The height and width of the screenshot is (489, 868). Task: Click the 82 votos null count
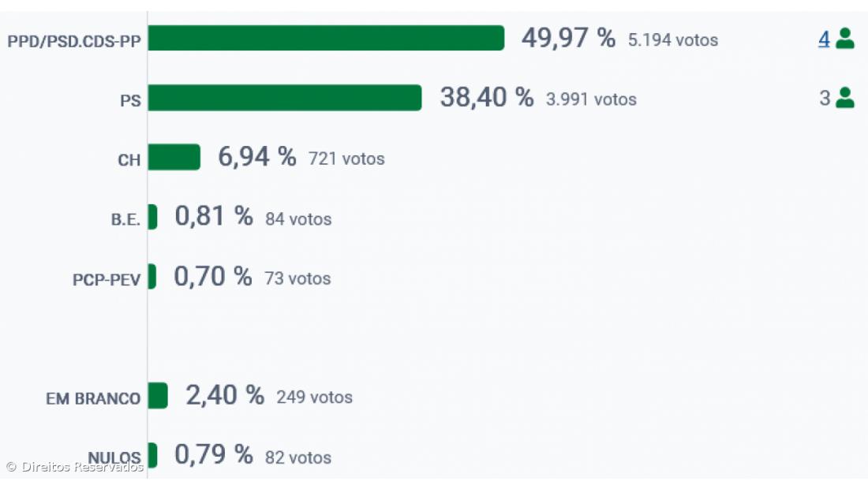point(298,457)
